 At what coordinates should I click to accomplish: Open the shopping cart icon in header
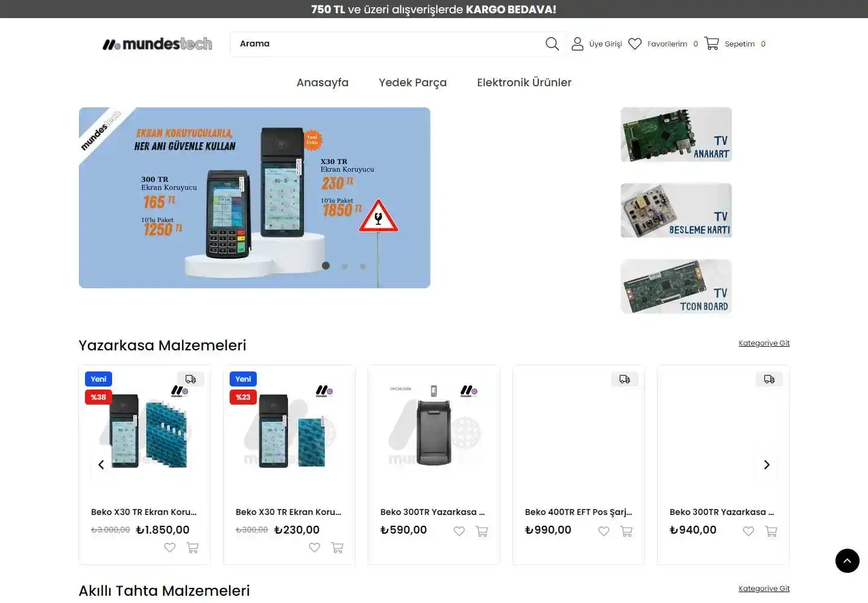coord(711,43)
